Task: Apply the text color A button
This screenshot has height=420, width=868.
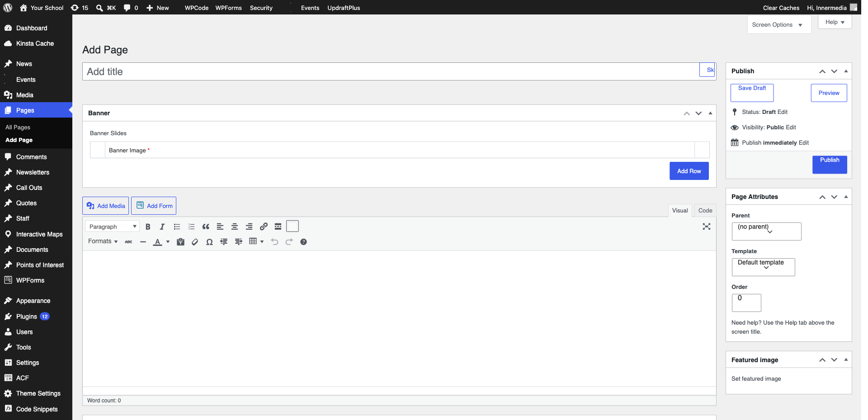Action: tap(157, 242)
